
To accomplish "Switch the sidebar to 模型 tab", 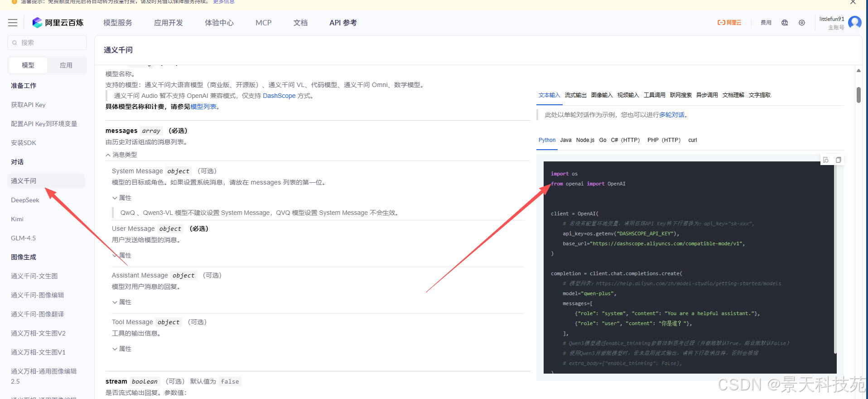I will 28,65.
